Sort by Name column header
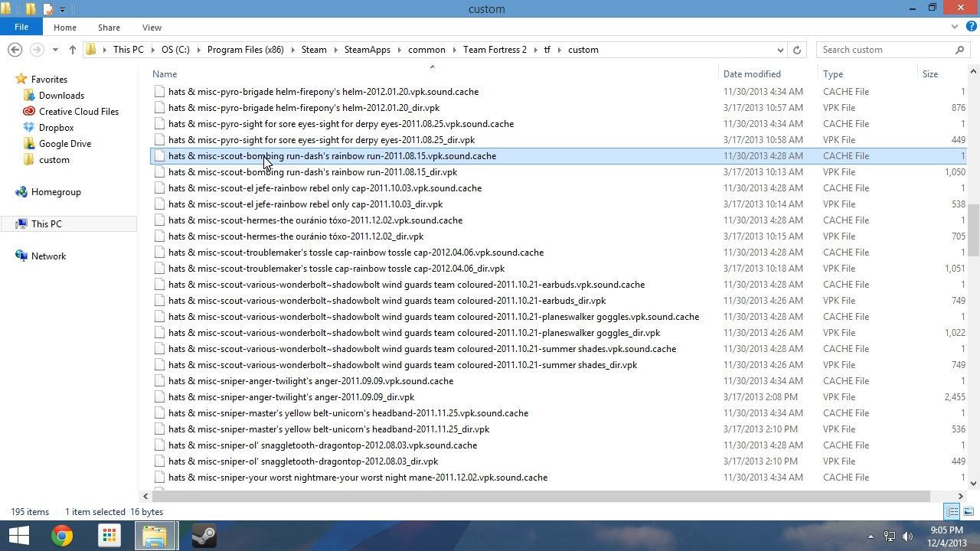This screenshot has width=980, height=551. pyautogui.click(x=165, y=74)
